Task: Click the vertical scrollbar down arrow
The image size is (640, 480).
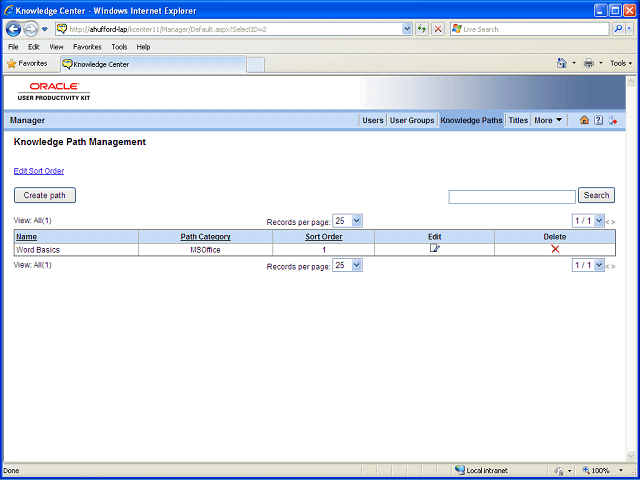Action: [630, 456]
